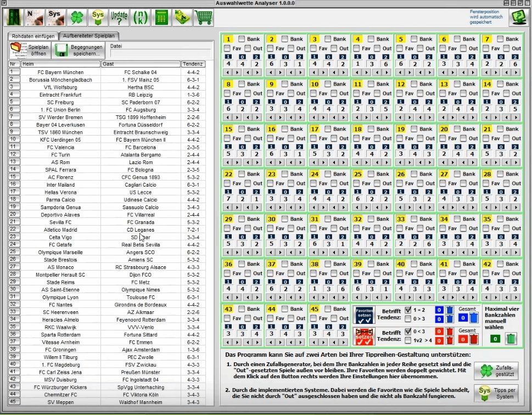532x415 pixels.
Task: Select 'Waldhof Mannheim' in Gast column
Action: point(141,402)
